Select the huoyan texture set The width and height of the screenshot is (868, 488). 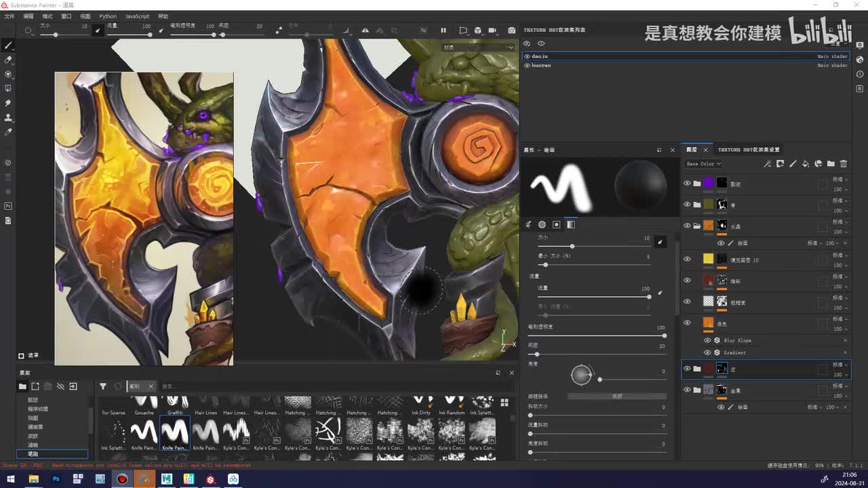point(686,66)
